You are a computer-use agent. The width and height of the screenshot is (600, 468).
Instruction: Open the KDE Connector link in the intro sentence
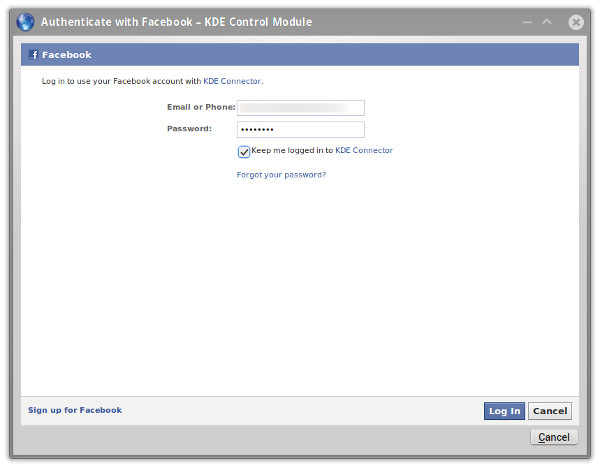(232, 81)
